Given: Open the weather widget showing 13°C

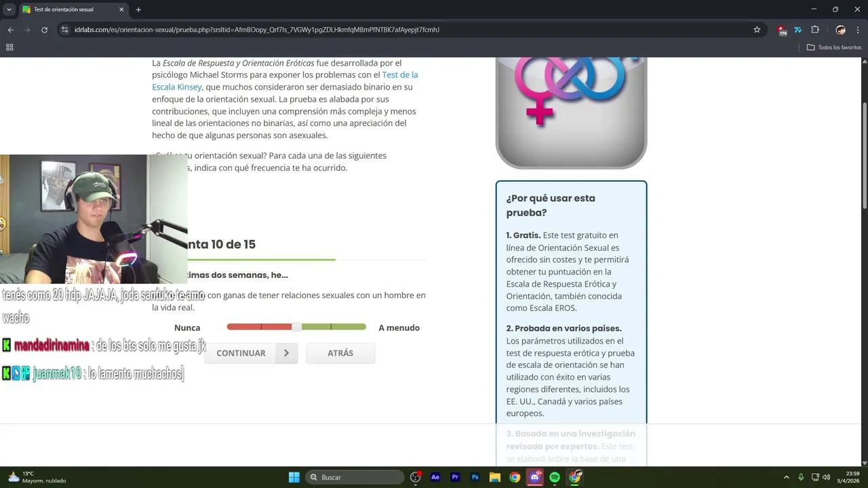Looking at the screenshot, I should tap(37, 477).
